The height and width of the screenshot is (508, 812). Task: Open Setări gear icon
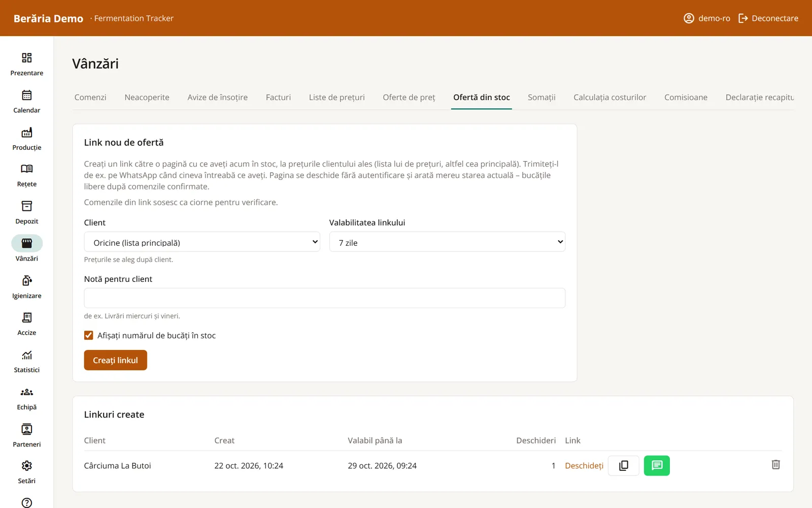pyautogui.click(x=27, y=466)
